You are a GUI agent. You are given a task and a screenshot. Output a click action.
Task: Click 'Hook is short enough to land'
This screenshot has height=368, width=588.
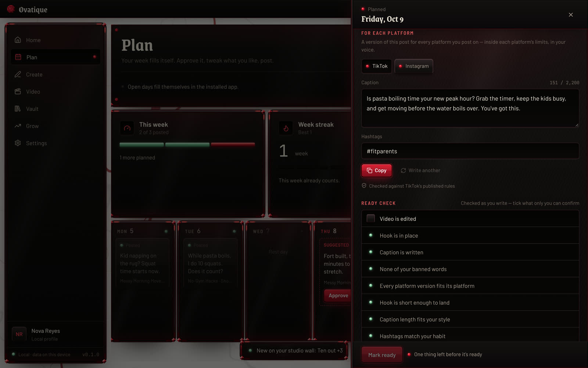(470, 302)
